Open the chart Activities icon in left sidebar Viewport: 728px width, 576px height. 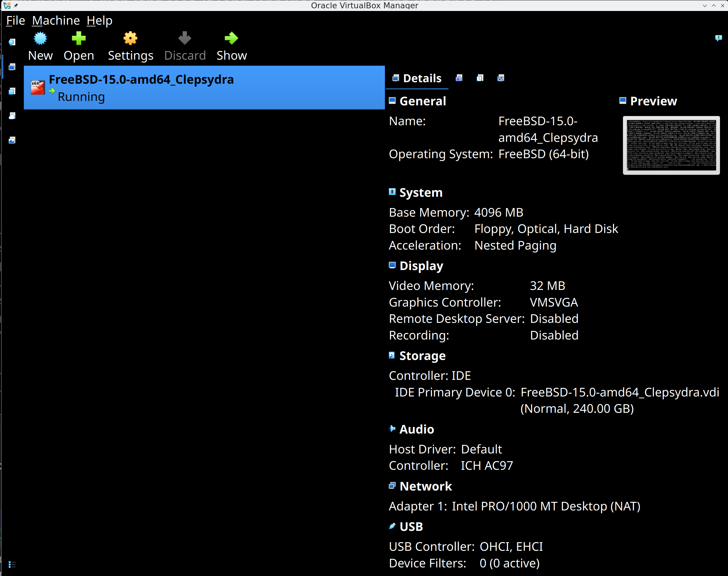(12, 140)
